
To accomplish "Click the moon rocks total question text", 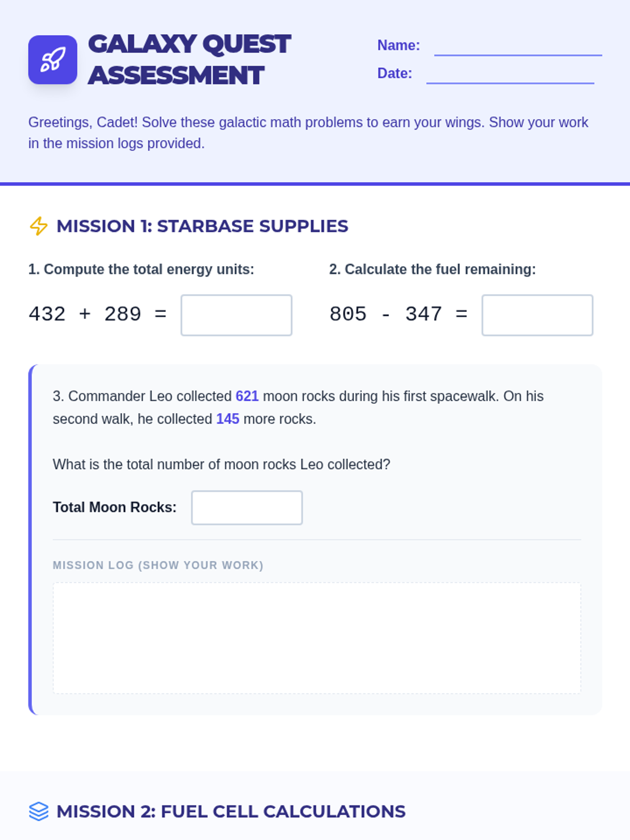I will pyautogui.click(x=222, y=465).
